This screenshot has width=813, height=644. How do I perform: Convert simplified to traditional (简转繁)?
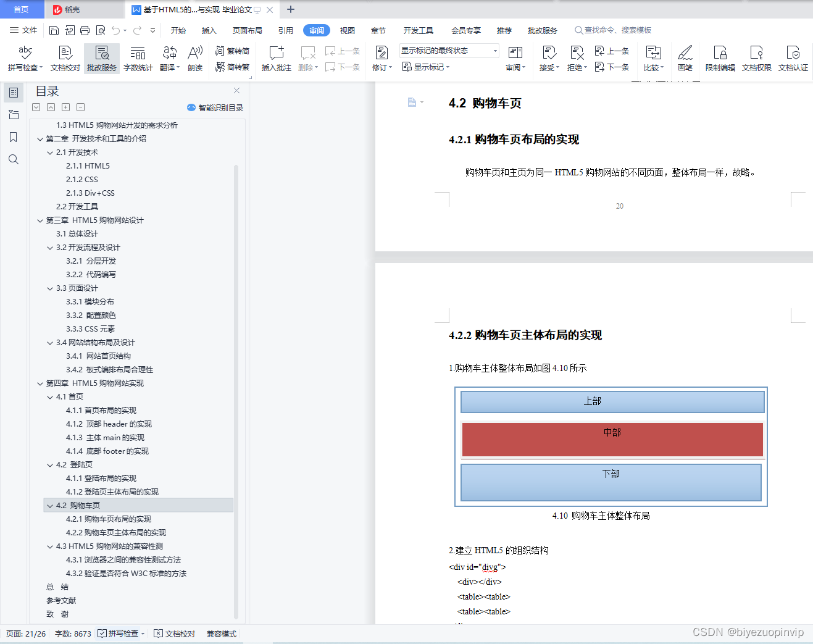point(232,67)
